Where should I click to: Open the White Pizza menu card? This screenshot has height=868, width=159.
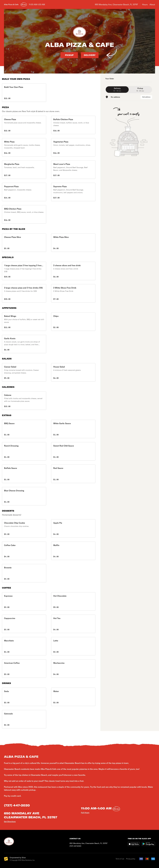pyautogui.click(x=24, y=147)
